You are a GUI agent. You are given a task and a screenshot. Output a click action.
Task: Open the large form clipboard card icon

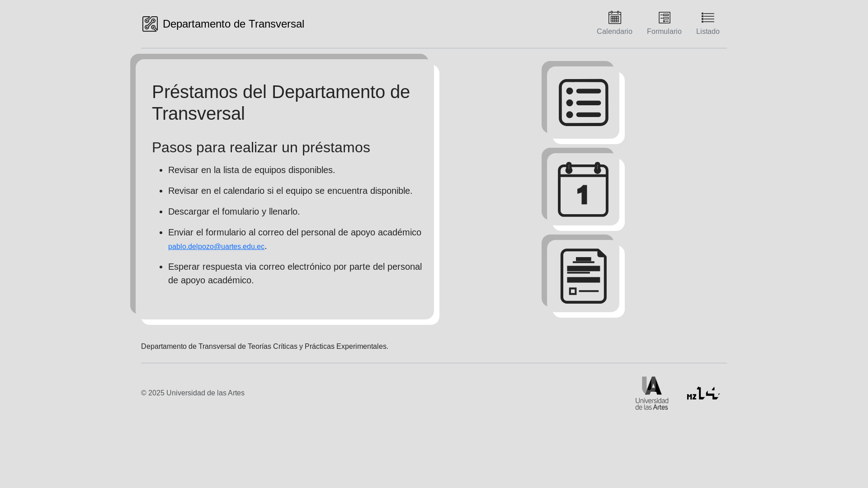(x=583, y=276)
